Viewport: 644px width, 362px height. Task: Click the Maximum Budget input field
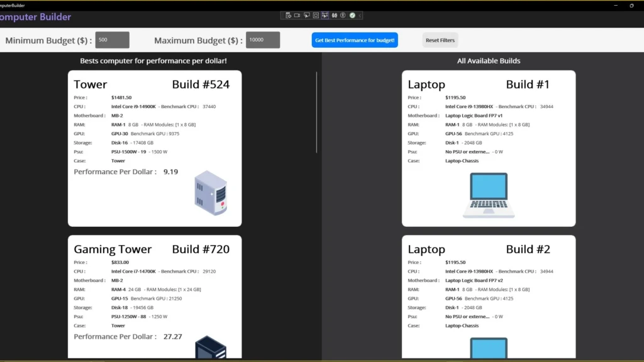point(262,40)
